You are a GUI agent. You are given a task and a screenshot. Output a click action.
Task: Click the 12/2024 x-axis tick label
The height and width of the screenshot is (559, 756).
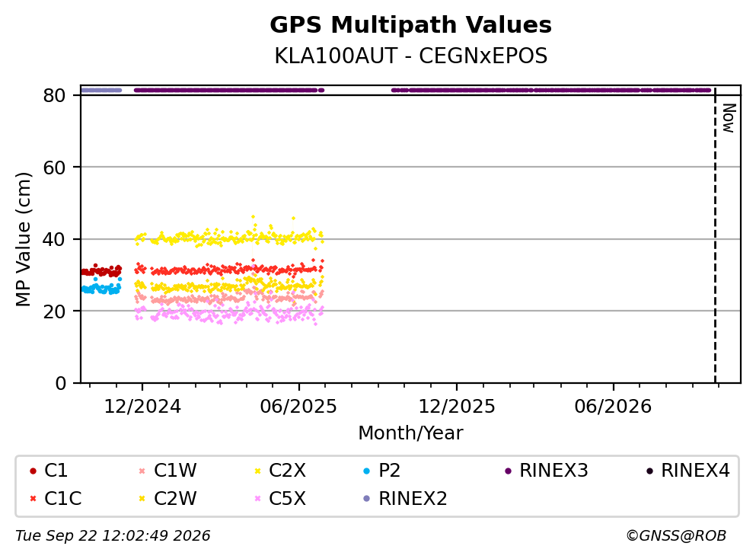click(x=142, y=407)
